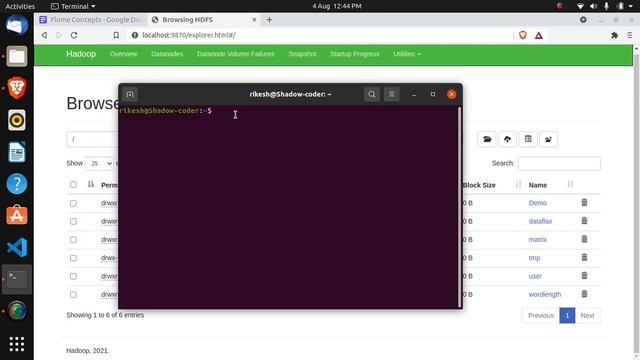640x360 pixels.
Task: Reload the HDFS browser page
Action: (x=74, y=35)
